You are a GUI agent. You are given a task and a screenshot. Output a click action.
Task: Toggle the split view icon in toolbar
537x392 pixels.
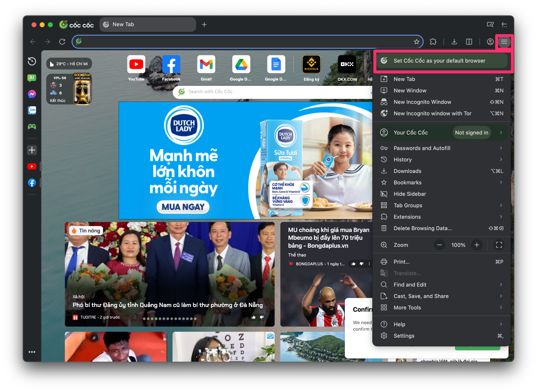tap(469, 42)
